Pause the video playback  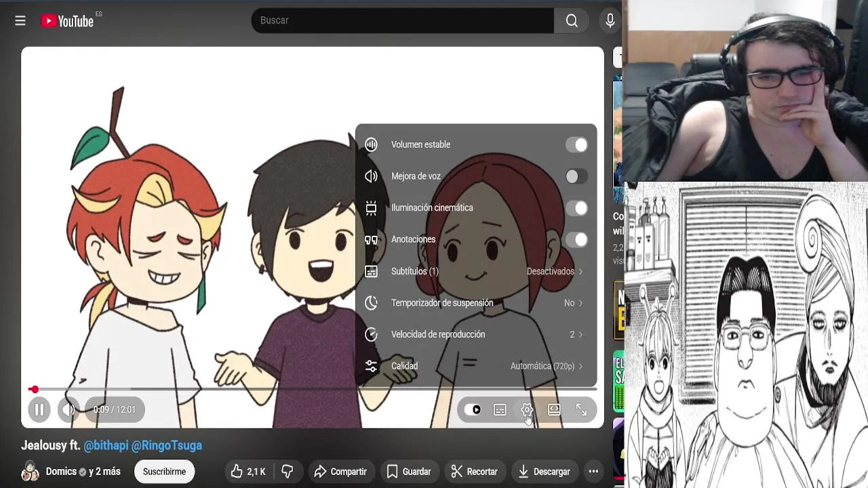tap(39, 409)
